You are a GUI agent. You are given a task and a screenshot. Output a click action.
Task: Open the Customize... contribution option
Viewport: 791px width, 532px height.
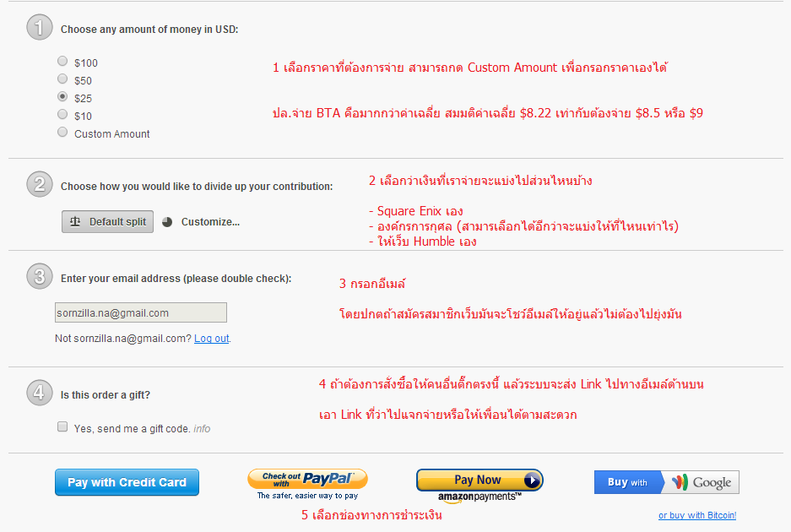(210, 222)
